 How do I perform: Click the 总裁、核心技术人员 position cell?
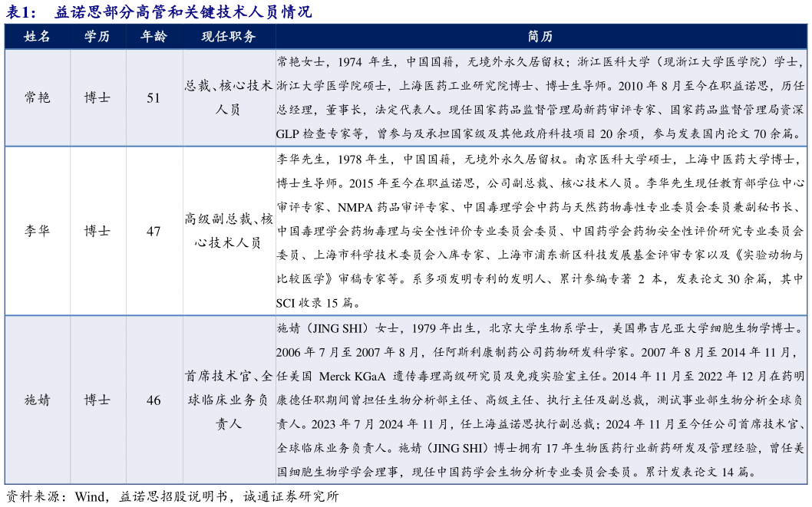(226, 98)
